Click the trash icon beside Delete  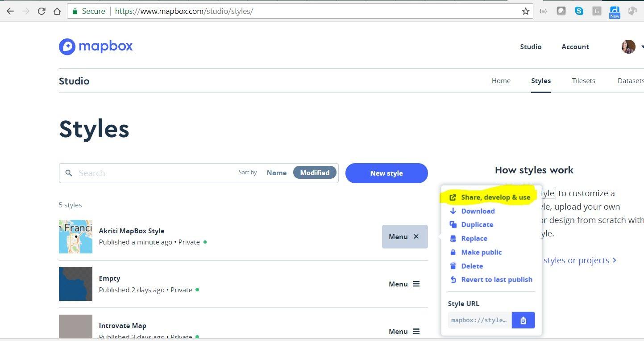pyautogui.click(x=453, y=266)
